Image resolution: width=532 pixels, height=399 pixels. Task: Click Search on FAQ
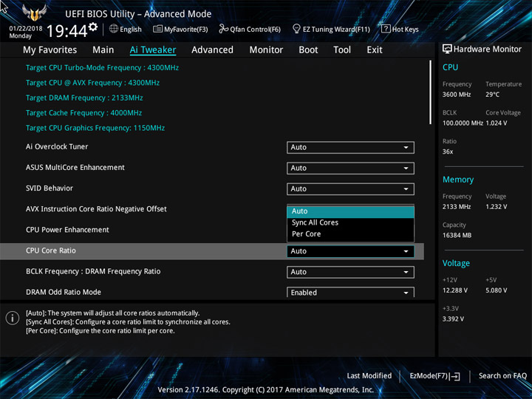[x=502, y=375]
